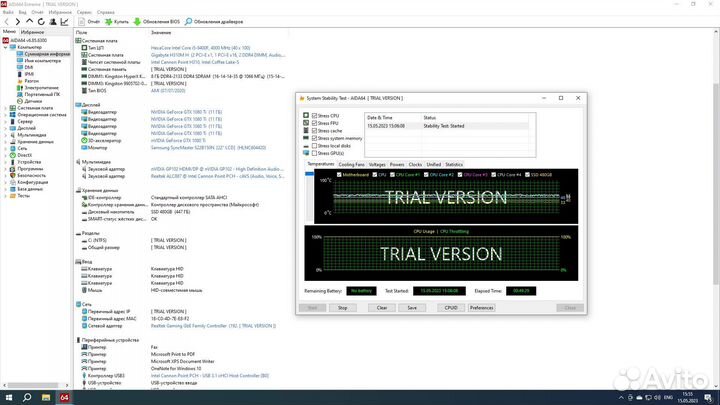Open the graph report icon in toolbar
The height and width of the screenshot is (405, 720).
[x=64, y=22]
